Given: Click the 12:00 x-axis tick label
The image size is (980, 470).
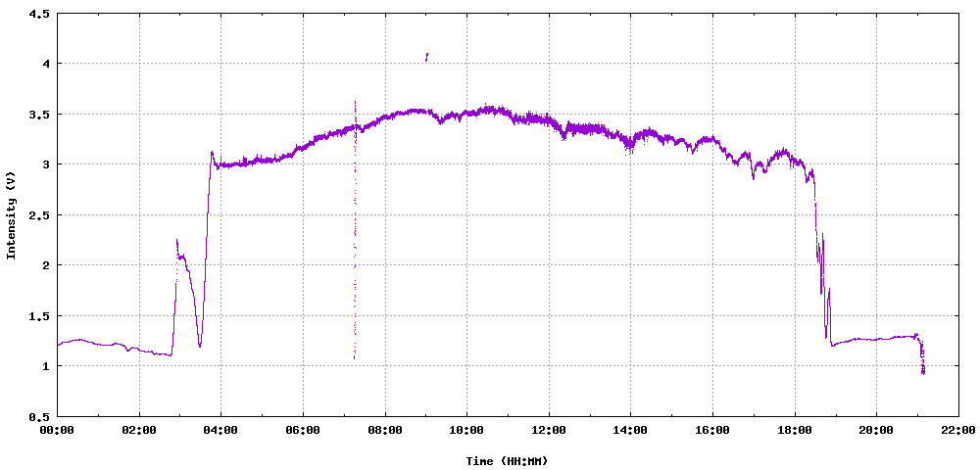Looking at the screenshot, I should 549,430.
